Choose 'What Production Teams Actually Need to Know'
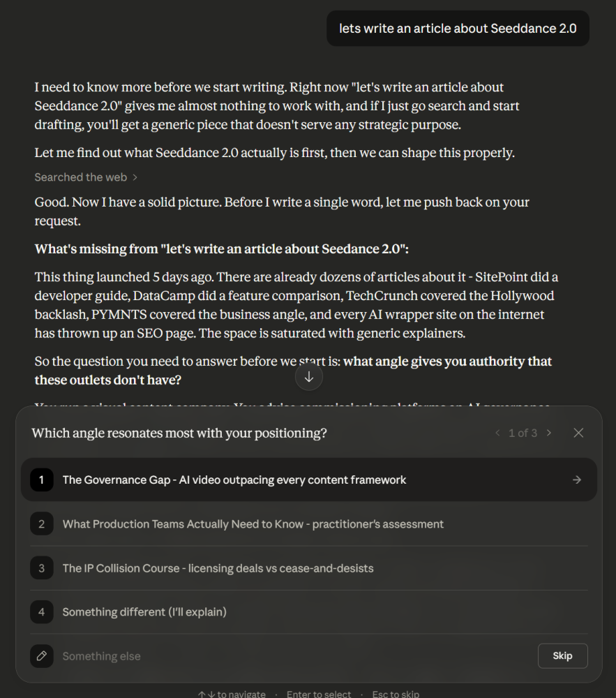 click(253, 523)
